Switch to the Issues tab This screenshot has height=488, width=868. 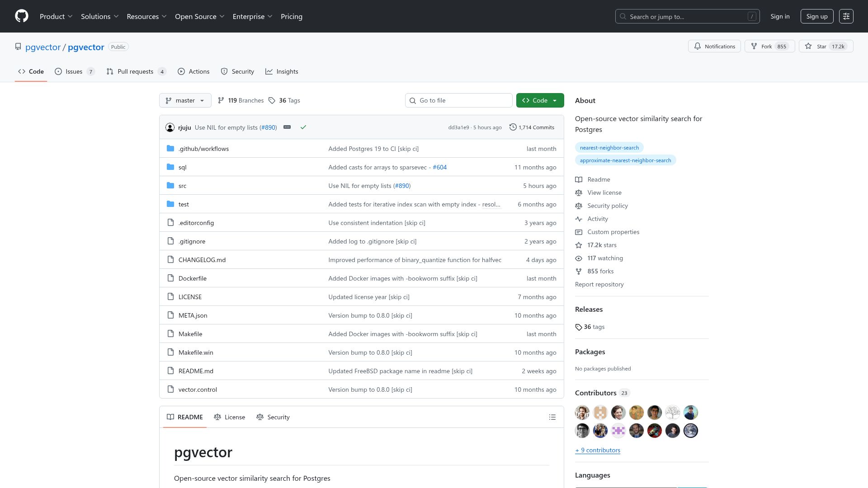point(75,71)
